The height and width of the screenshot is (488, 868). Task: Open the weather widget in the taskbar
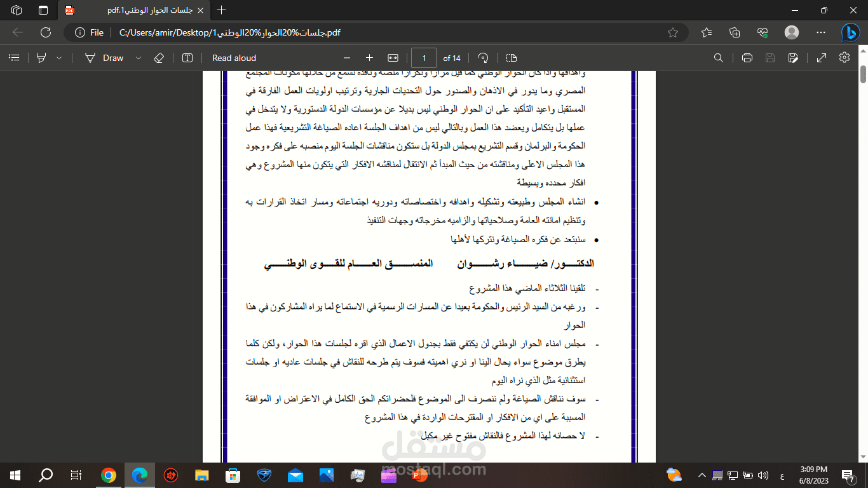point(674,475)
